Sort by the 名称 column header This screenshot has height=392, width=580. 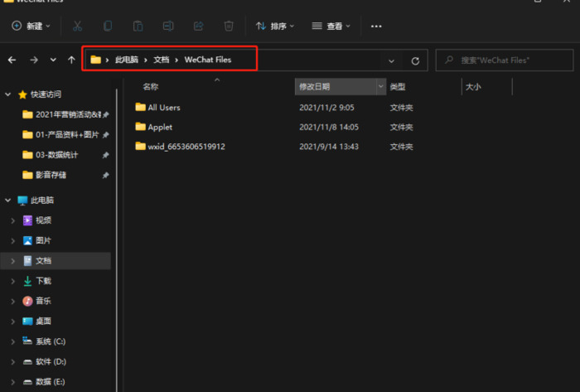pyautogui.click(x=151, y=87)
